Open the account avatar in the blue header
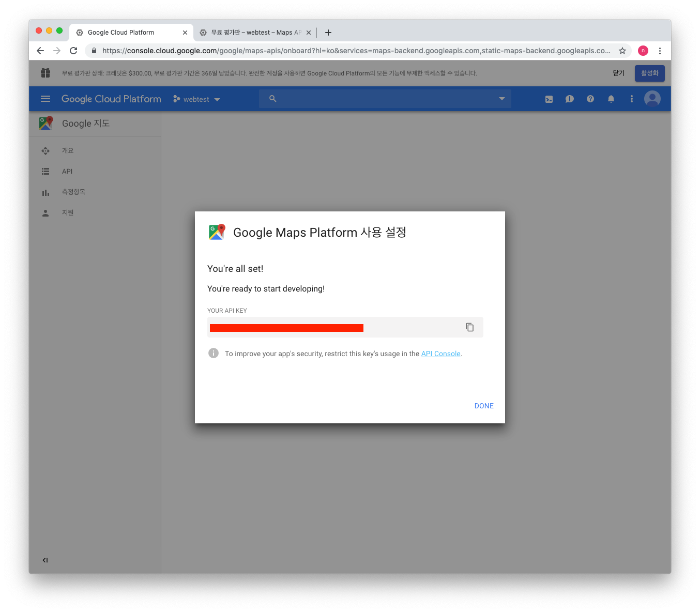This screenshot has width=700, height=612. click(652, 99)
